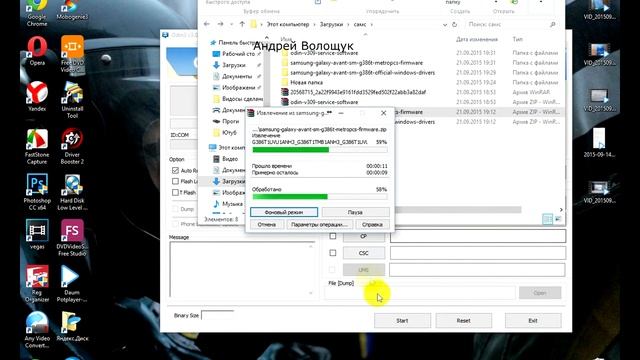Enable the CSC file checkbox in Odin
The image size is (640, 360).
click(x=333, y=253)
